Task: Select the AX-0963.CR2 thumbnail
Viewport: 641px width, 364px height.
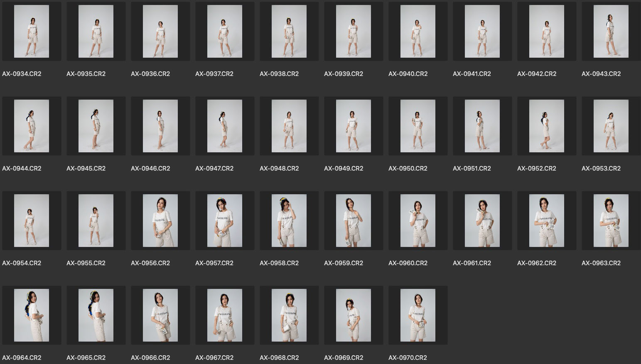Action: point(611,221)
